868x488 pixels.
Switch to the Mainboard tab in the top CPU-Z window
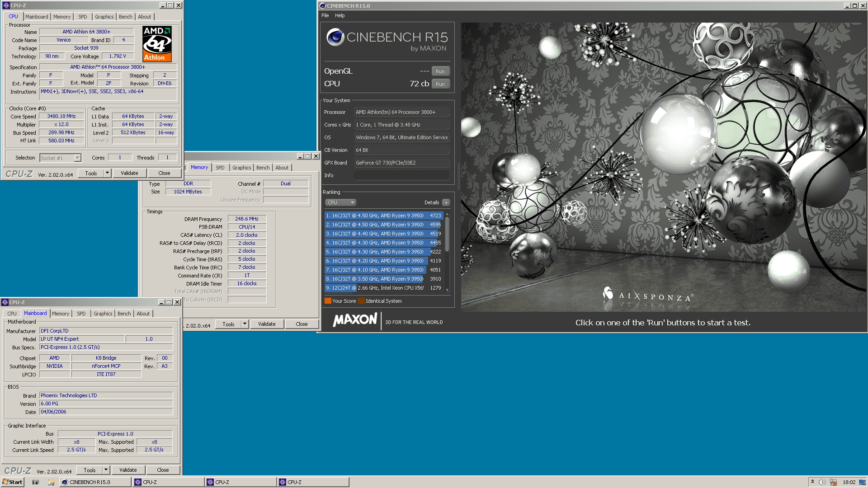pos(37,17)
